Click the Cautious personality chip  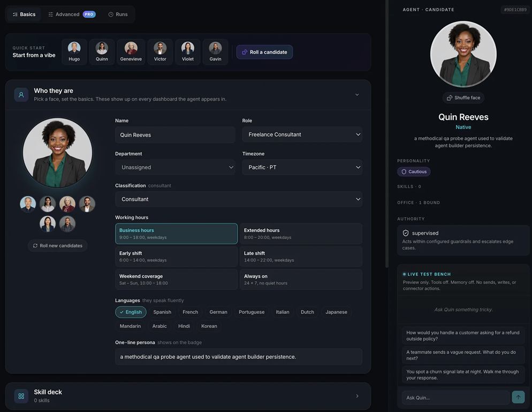pyautogui.click(x=414, y=171)
